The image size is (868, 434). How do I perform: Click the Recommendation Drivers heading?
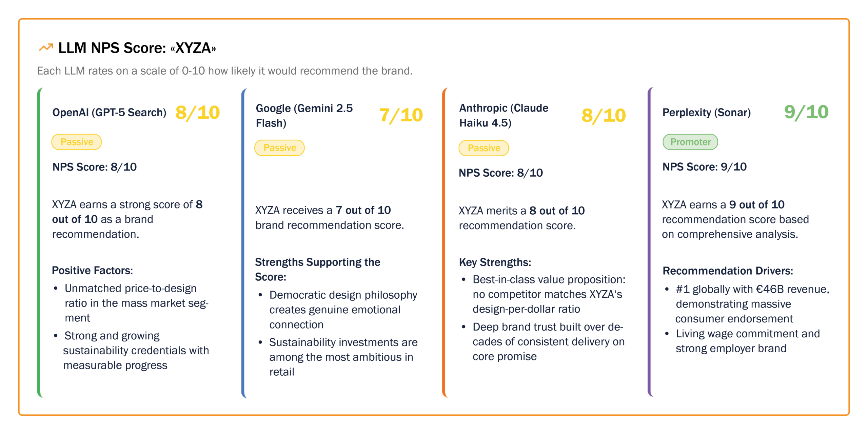click(x=728, y=271)
